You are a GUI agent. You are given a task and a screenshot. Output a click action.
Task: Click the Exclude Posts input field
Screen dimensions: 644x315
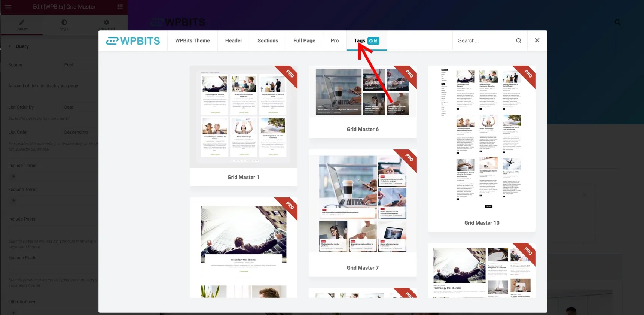[x=53, y=268]
